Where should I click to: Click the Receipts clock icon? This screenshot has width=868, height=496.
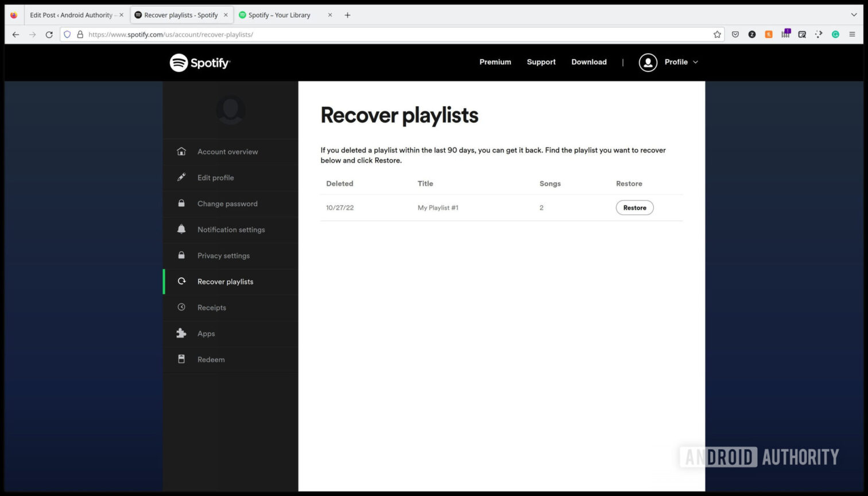pyautogui.click(x=181, y=308)
